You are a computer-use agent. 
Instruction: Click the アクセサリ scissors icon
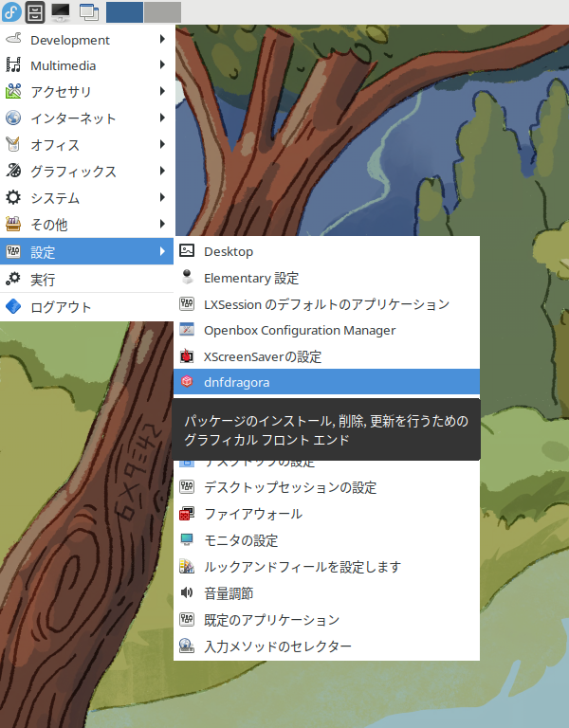point(13,91)
